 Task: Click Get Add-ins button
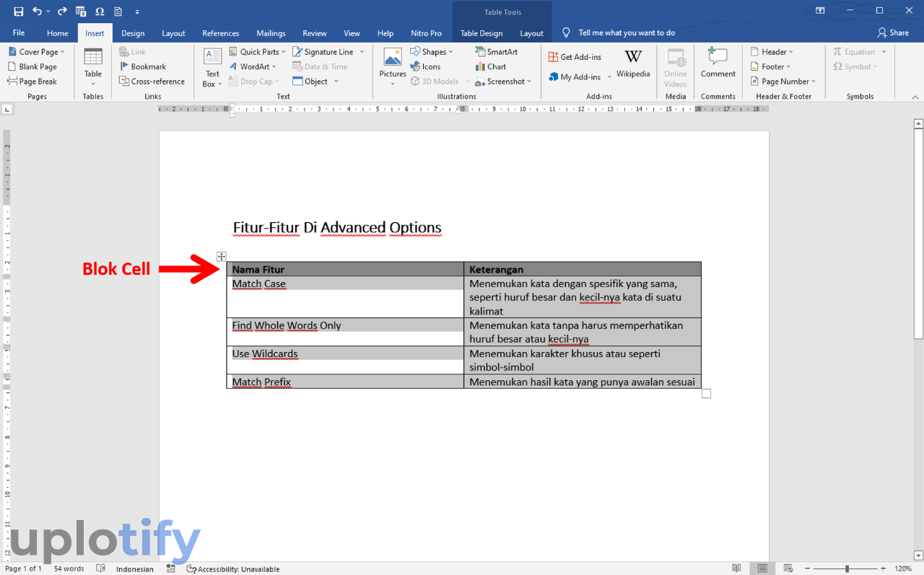(575, 57)
